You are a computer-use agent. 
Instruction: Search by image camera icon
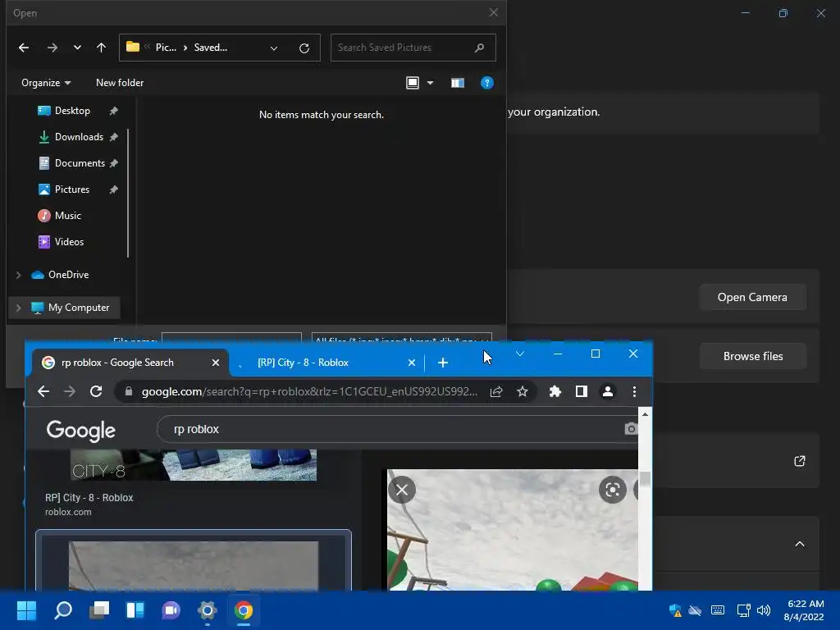631,428
